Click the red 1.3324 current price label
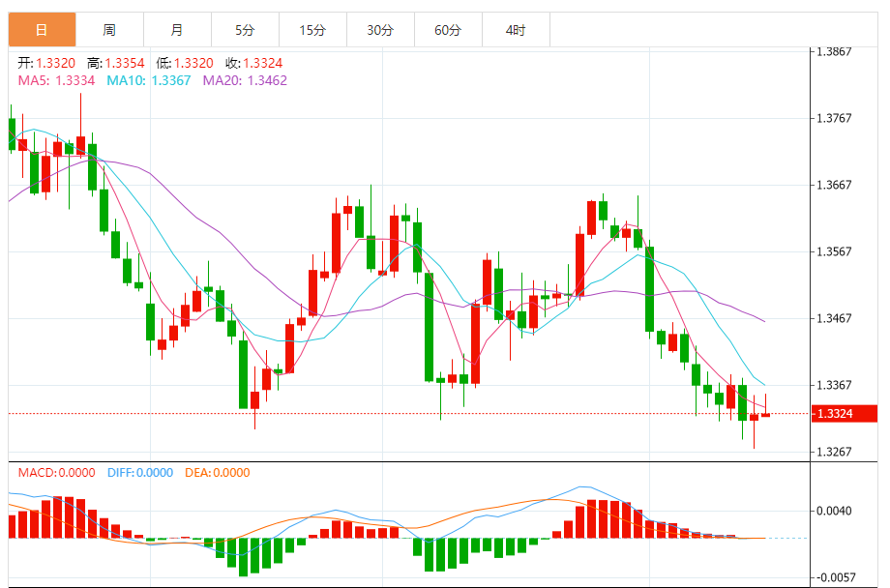Viewport: 890px width, 588px height. click(x=844, y=414)
